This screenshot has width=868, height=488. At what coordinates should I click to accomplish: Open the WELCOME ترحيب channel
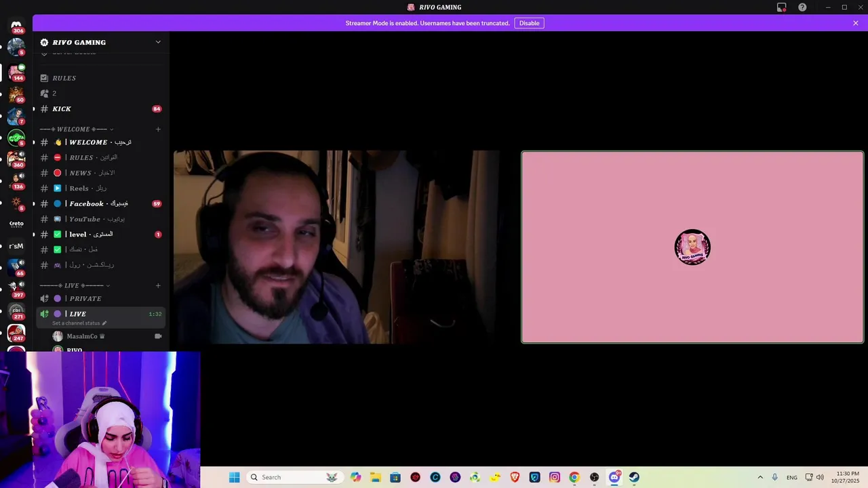(x=101, y=142)
